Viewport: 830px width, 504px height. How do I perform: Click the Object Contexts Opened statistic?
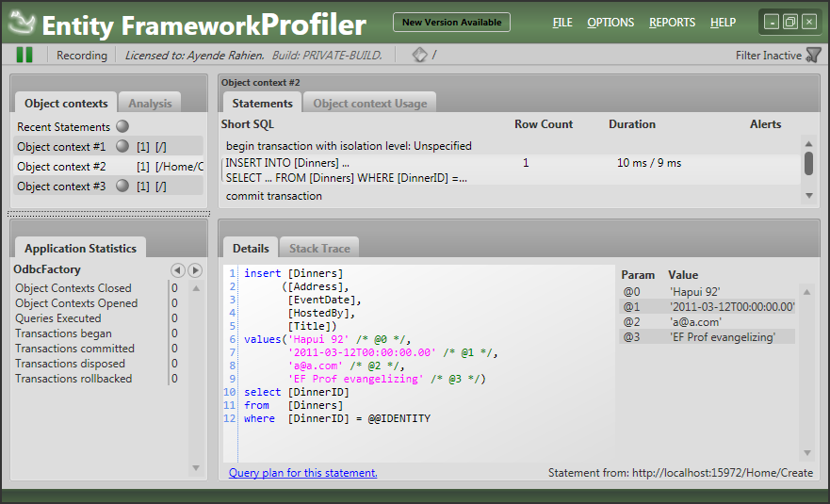pos(76,302)
